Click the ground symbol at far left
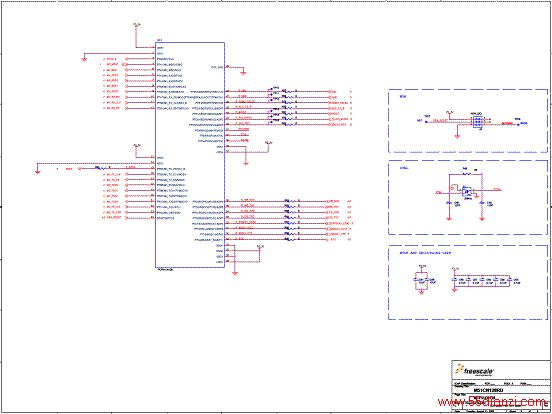Viewport: 552px width, 414px height. click(x=37, y=172)
